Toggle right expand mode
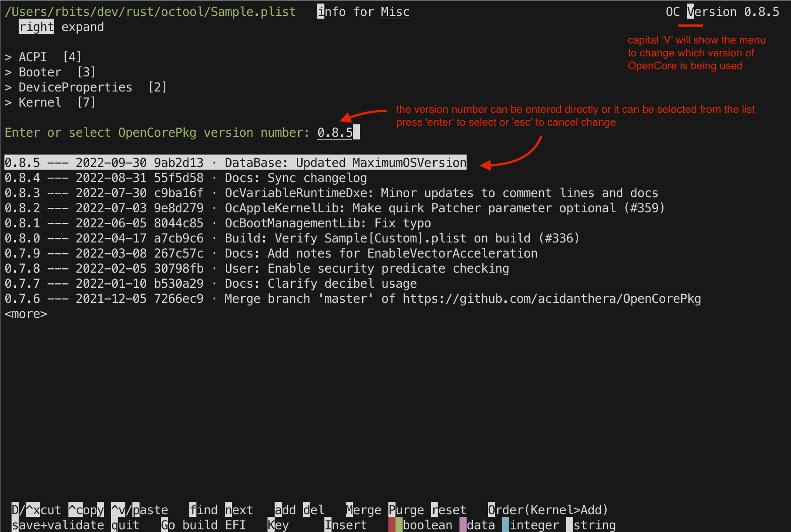Viewport: 791px width, 532px height. (x=36, y=27)
